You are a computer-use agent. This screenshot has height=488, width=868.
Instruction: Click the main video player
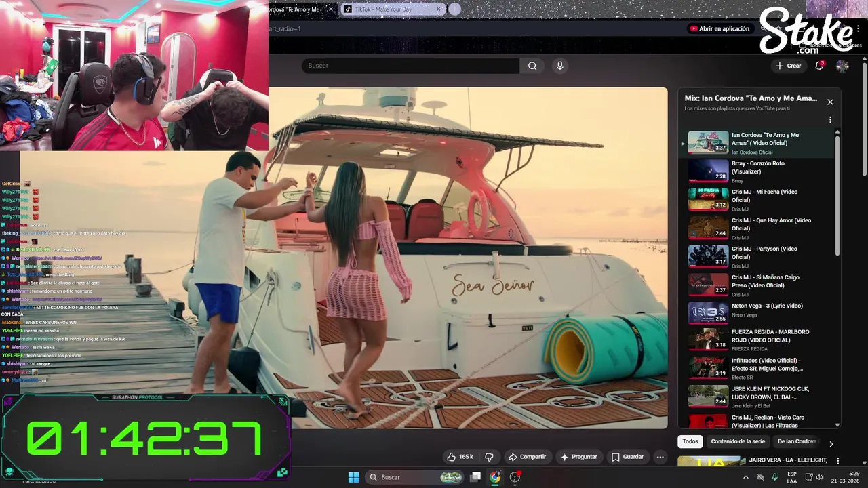pyautogui.click(x=468, y=258)
